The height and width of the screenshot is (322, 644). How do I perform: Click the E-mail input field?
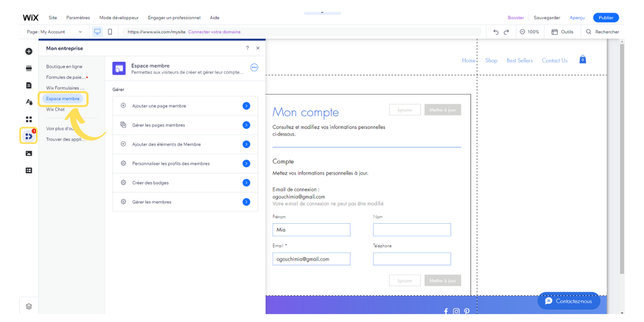coord(311,259)
